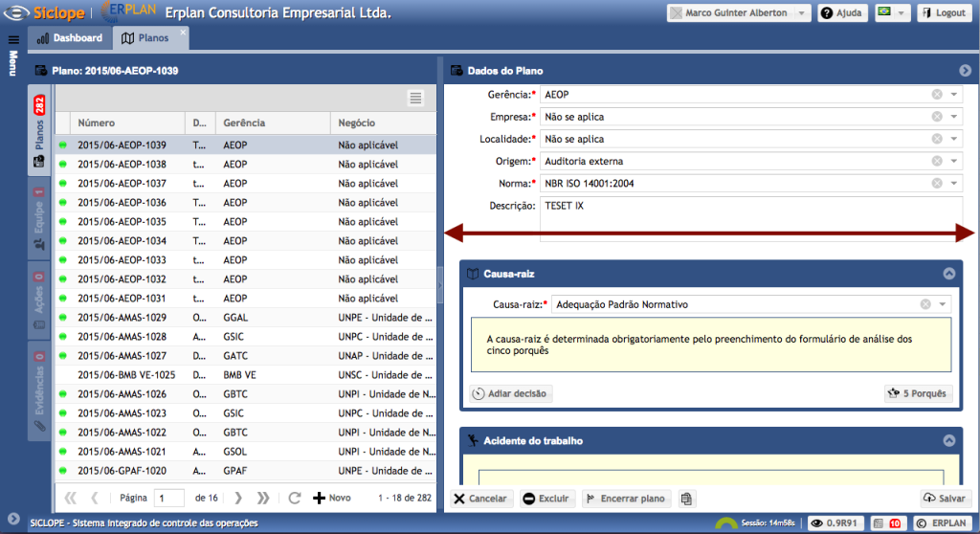Click the Salvar button
The image size is (980, 534).
pos(945,499)
